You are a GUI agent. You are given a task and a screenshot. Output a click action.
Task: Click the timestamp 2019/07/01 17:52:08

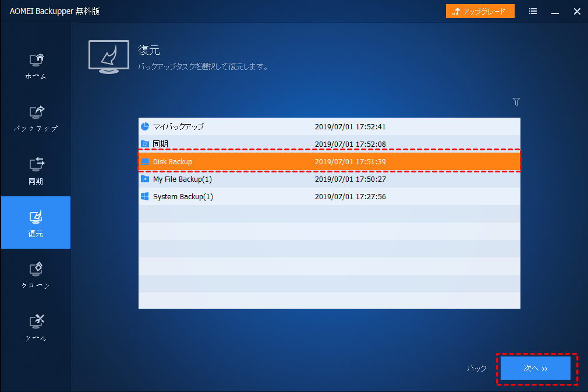coord(350,144)
